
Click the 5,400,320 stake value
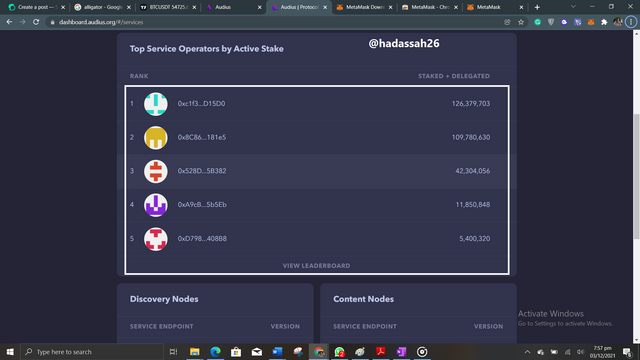(x=475, y=239)
